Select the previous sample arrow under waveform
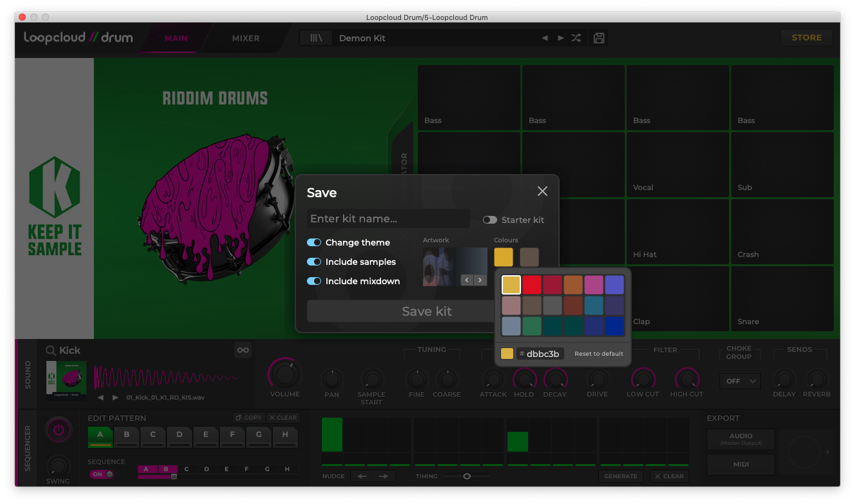The image size is (855, 504). (101, 398)
